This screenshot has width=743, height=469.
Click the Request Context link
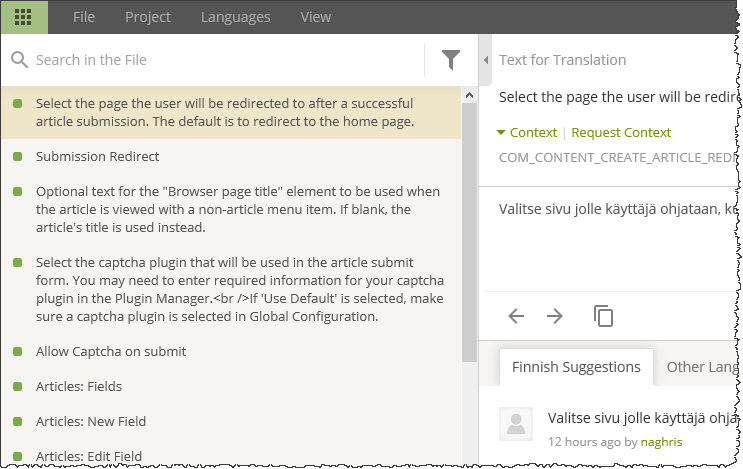[x=621, y=132]
